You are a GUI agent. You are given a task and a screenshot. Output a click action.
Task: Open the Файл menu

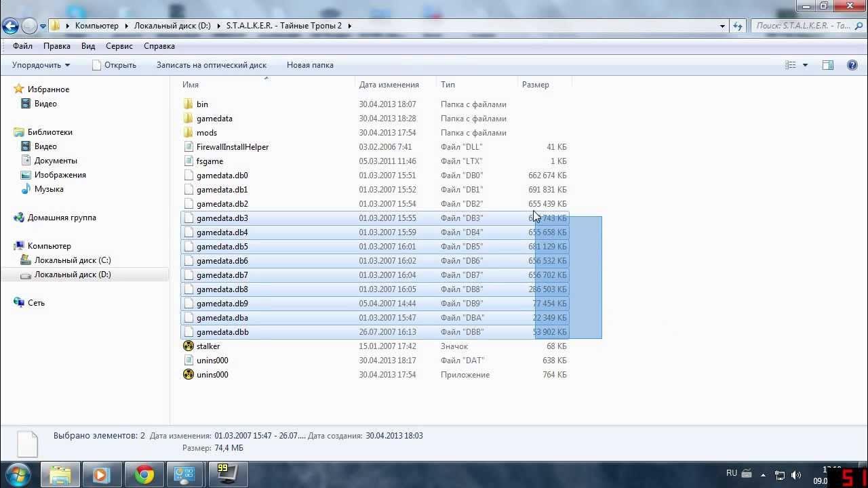tap(22, 46)
